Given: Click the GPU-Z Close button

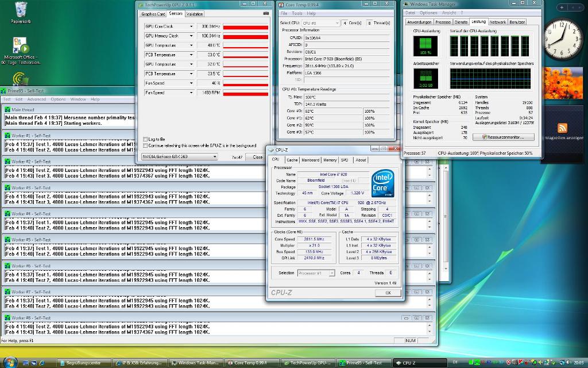Looking at the screenshot, I should click(257, 157).
